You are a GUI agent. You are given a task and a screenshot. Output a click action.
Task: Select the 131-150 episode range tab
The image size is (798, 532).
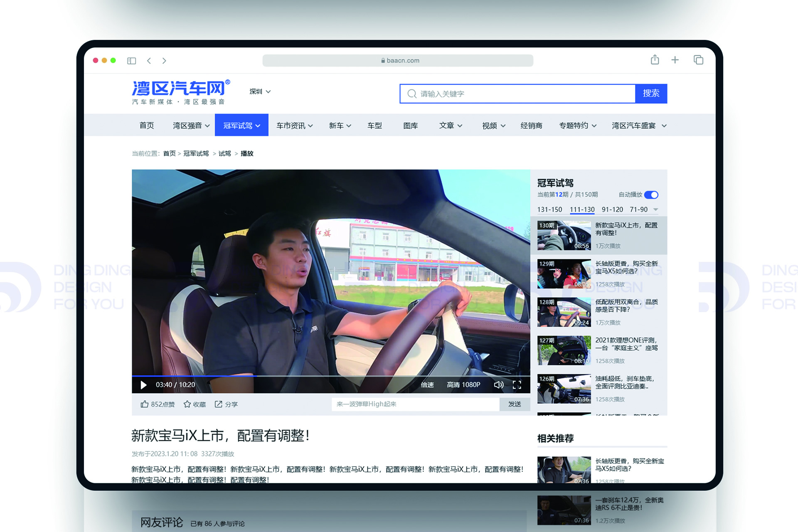(x=549, y=209)
